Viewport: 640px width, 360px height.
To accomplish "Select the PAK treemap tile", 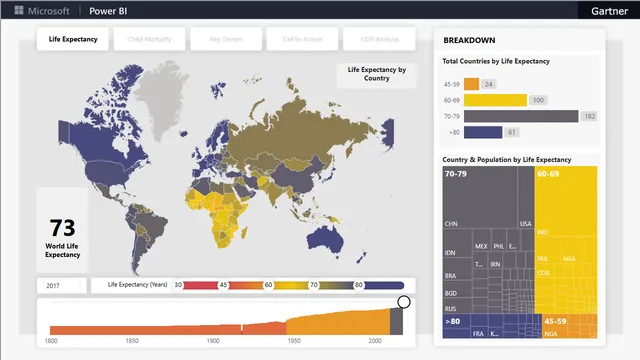I will (547, 251).
